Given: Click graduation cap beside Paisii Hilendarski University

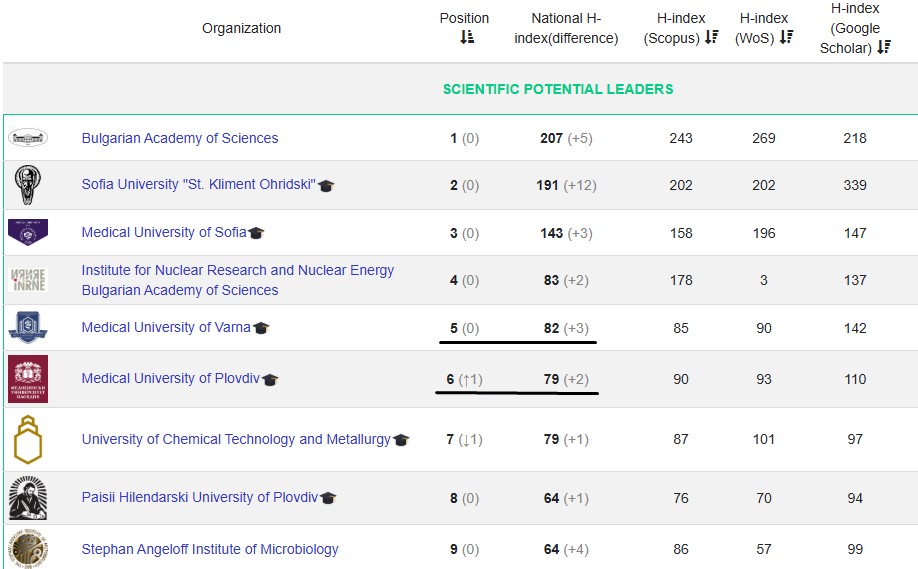Looking at the screenshot, I should coord(328,498).
